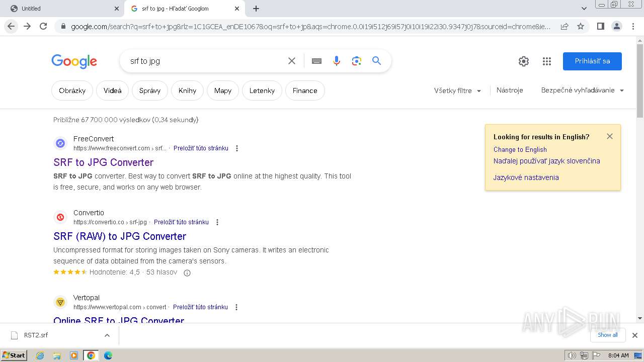Expand RST2.srf download options arrow

tap(107, 335)
